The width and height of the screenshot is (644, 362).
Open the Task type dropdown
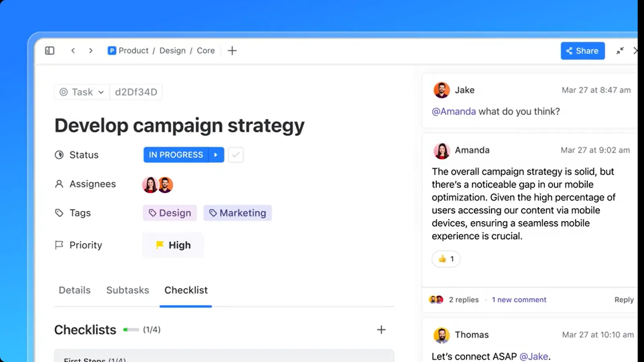82,92
